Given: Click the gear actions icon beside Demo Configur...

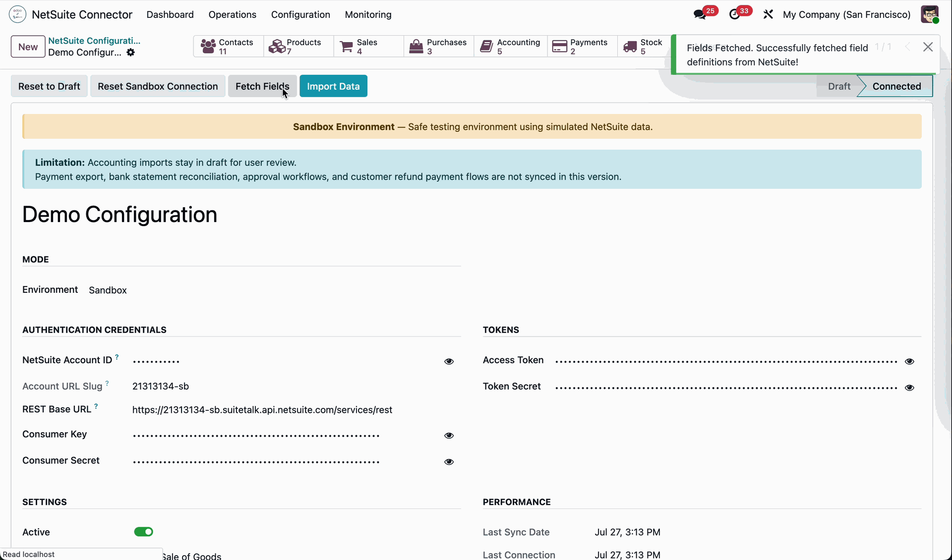Looking at the screenshot, I should pos(130,53).
